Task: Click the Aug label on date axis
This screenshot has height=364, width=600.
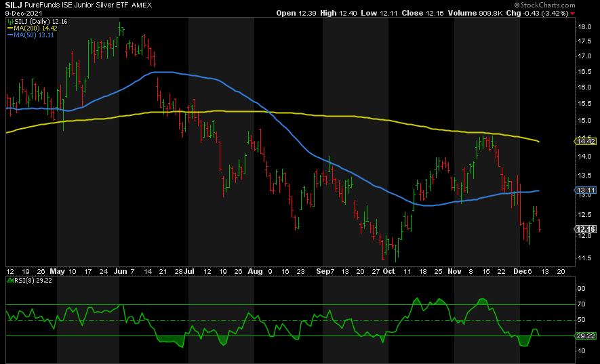Action: pos(255,271)
